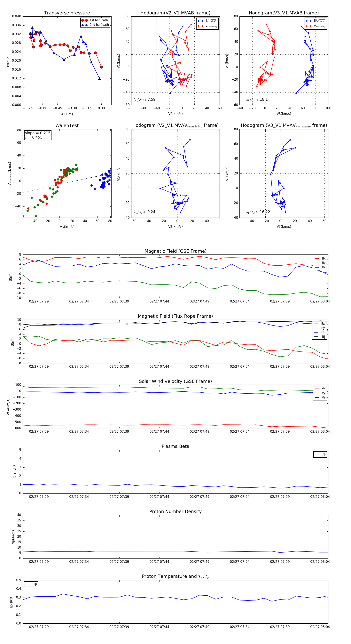
Task: Select the βp legend entry in Plasma Beta plot
Action: (320, 454)
